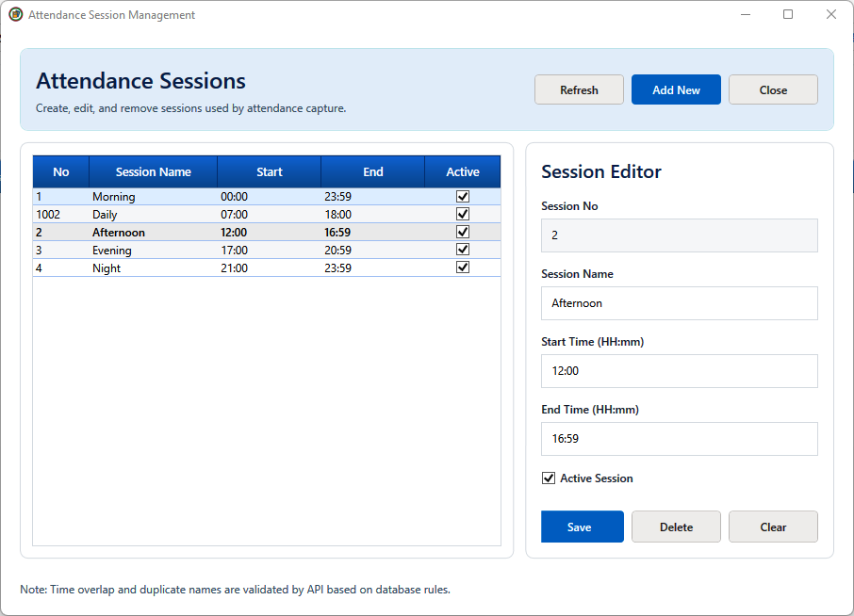Click the 17:00 start time cell
This screenshot has width=854, height=616.
click(269, 251)
